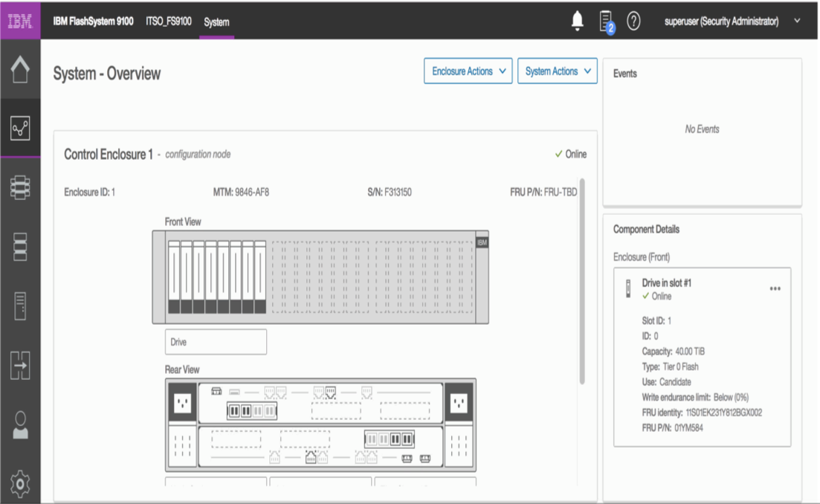Click the Front View label
The image size is (820, 504).
pyautogui.click(x=183, y=222)
